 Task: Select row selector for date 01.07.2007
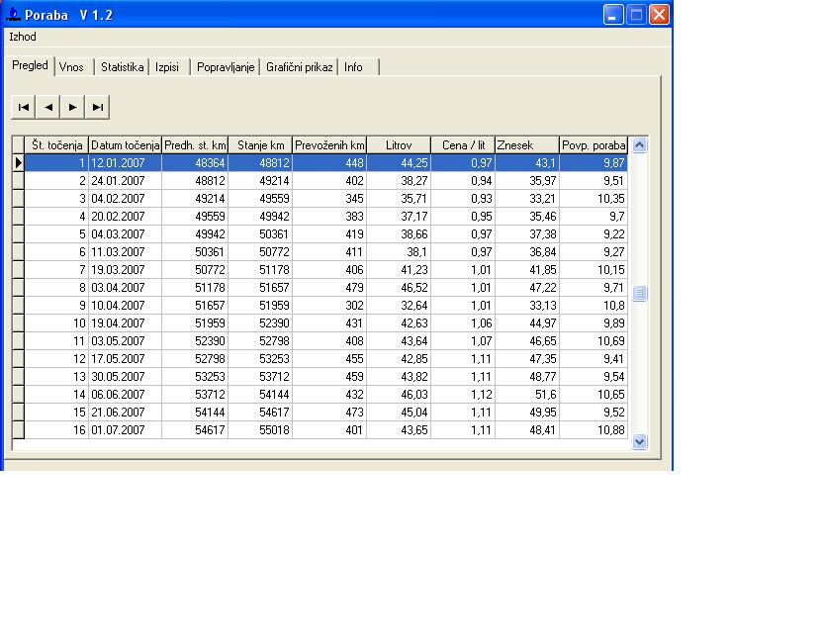19,430
